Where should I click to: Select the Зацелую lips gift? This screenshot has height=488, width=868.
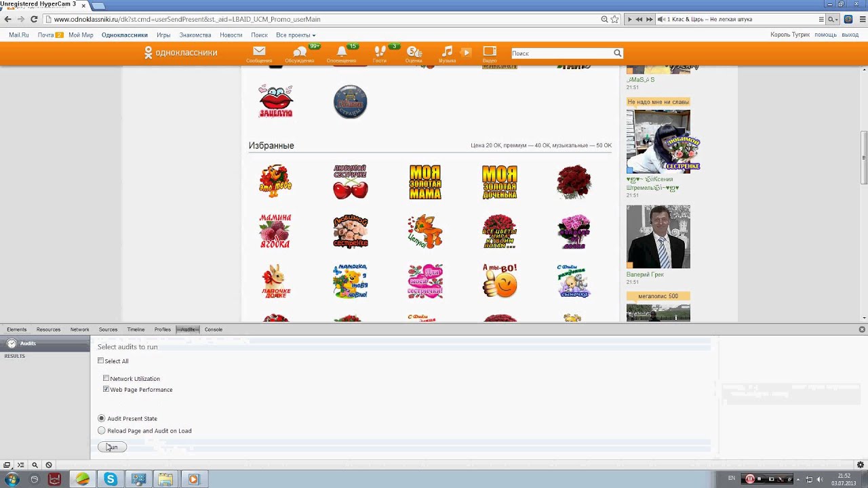coord(276,102)
